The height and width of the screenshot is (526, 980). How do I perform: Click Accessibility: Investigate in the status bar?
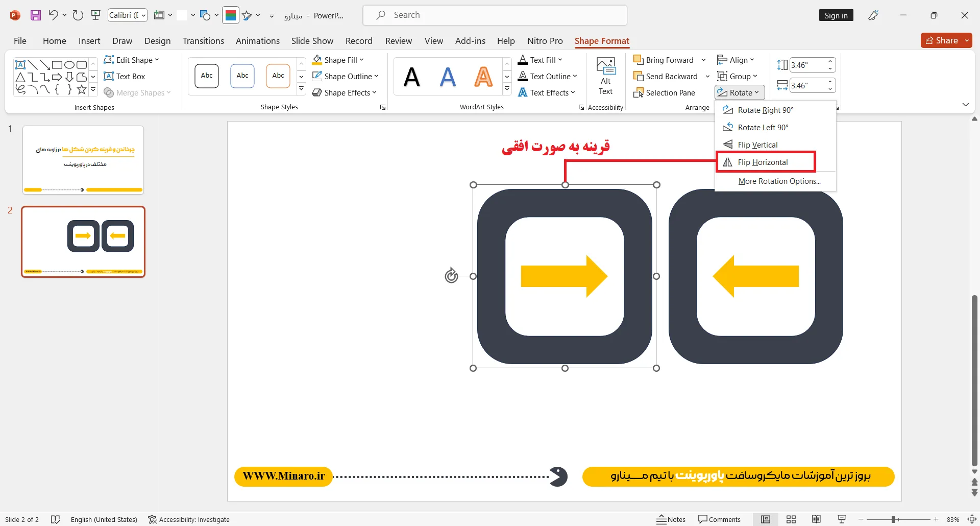coord(189,519)
